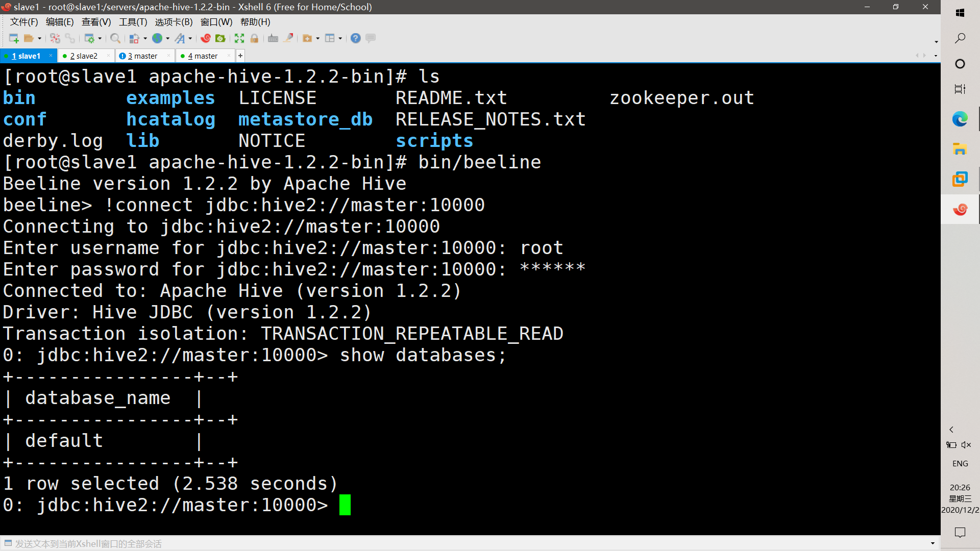Open Microsoft Edge from the taskbar
This screenshot has height=551, width=980.
coord(960,119)
